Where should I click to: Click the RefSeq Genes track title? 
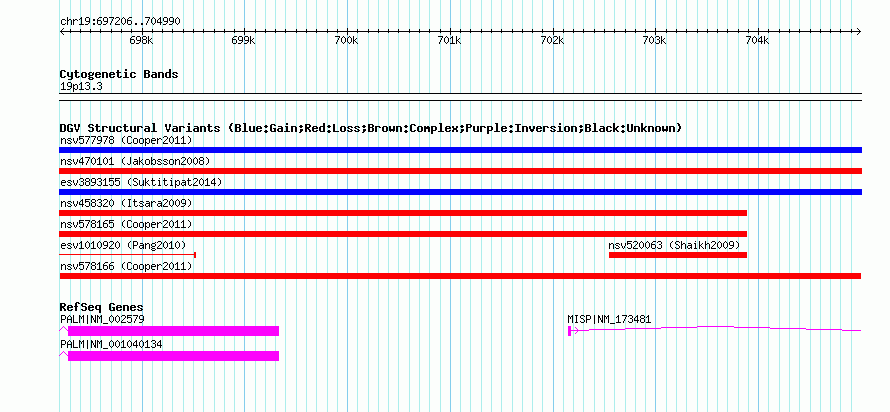[x=101, y=307]
